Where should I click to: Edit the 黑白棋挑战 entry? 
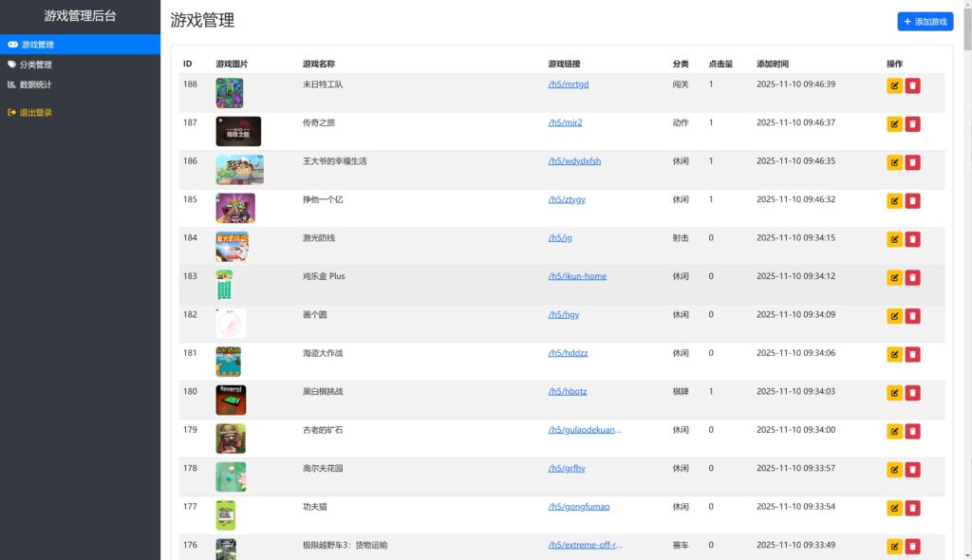click(893, 392)
